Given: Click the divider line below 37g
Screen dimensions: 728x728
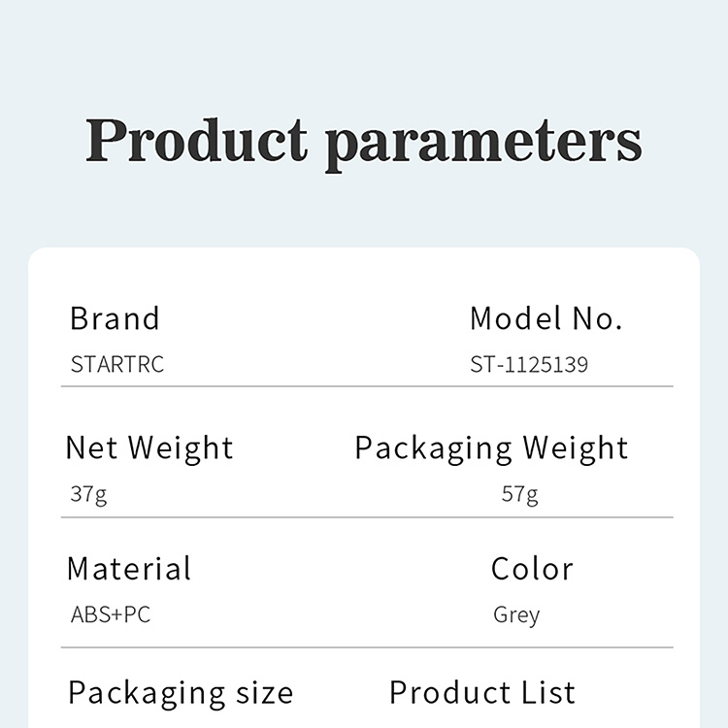Looking at the screenshot, I should pyautogui.click(x=367, y=517).
